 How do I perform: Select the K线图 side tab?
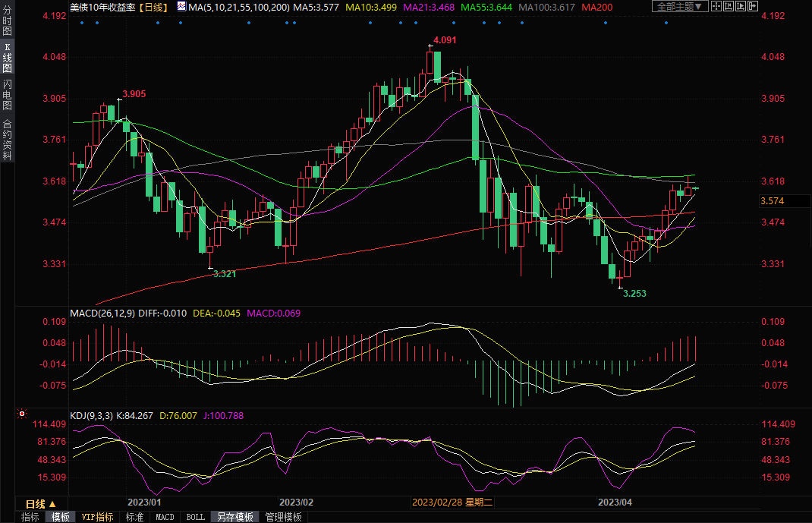7,58
